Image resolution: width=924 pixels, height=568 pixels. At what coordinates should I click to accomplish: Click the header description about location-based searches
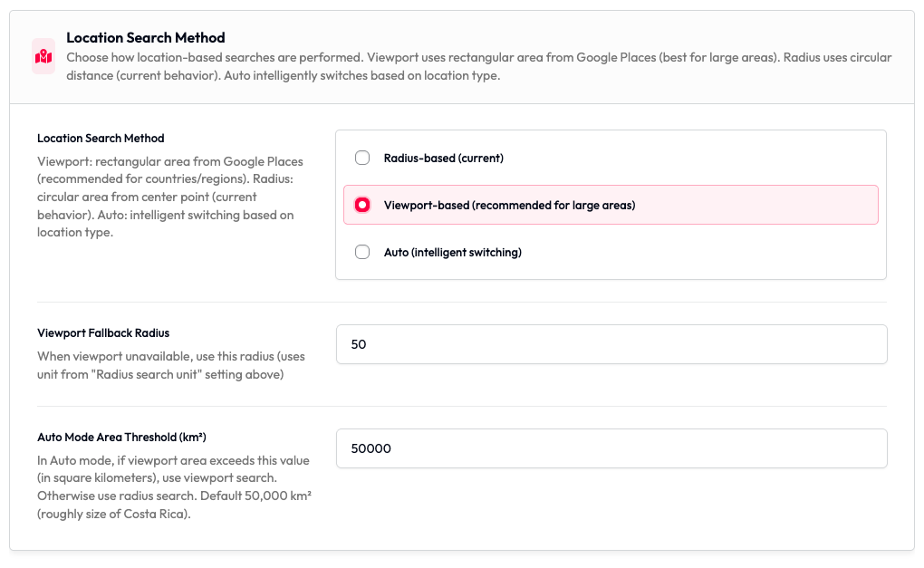(x=478, y=66)
